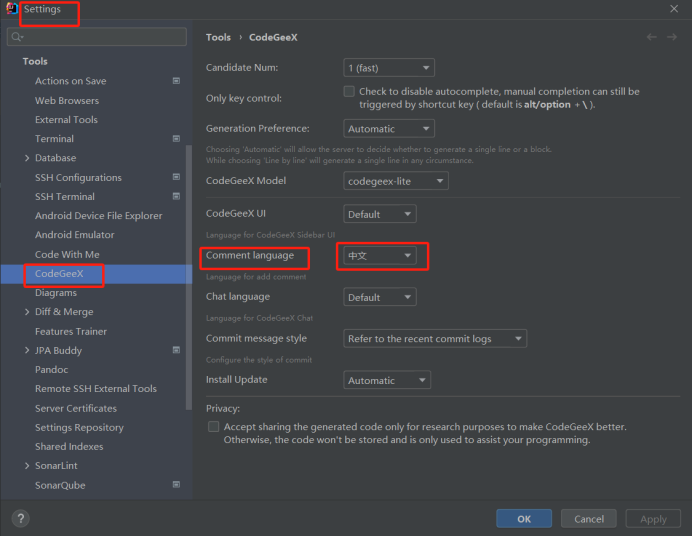
Task: Select Terminal settings entry
Action: (54, 139)
